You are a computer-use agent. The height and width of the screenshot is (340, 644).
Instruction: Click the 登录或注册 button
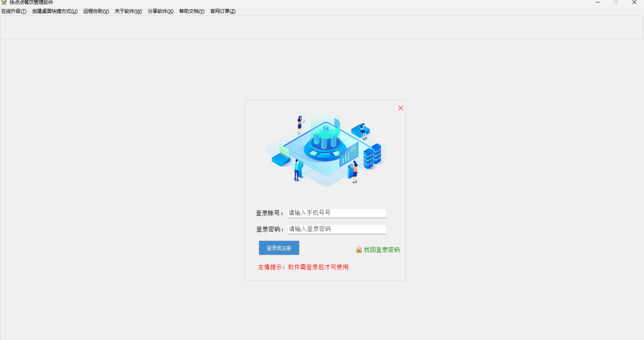click(279, 248)
